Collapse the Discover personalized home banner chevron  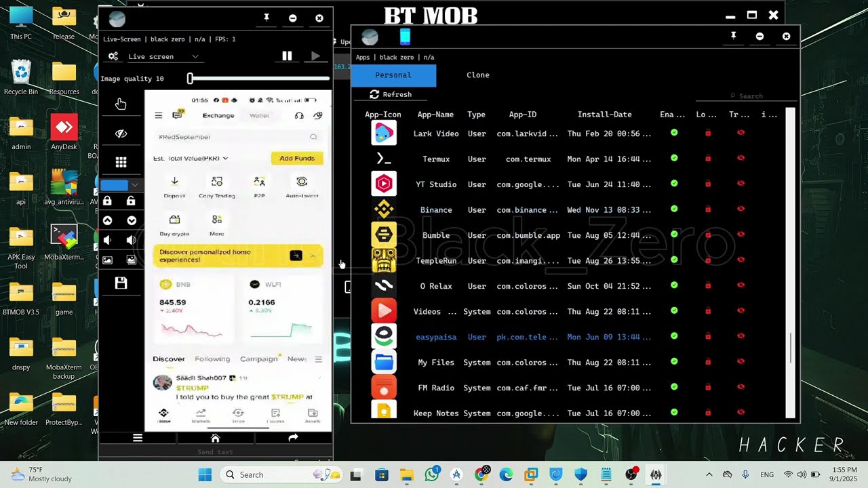(x=313, y=256)
